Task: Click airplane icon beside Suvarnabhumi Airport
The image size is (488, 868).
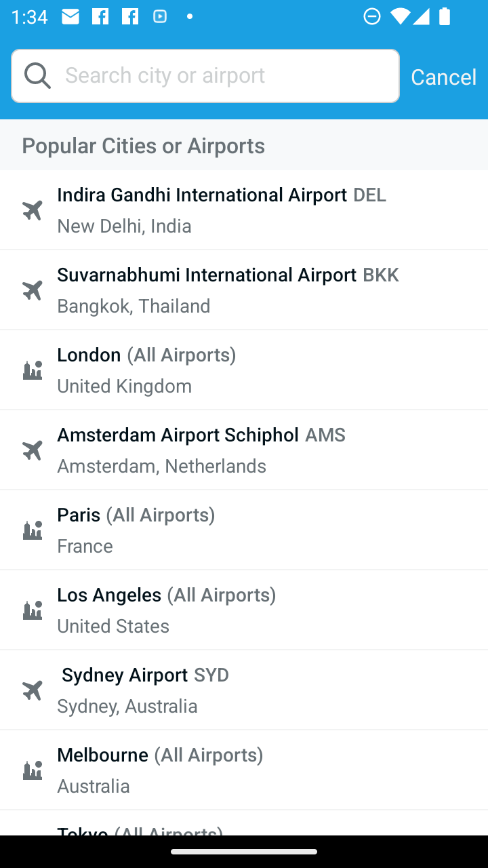Action: click(33, 290)
